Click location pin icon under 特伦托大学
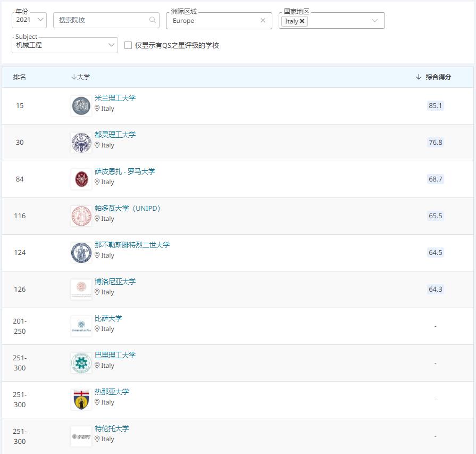 97,439
